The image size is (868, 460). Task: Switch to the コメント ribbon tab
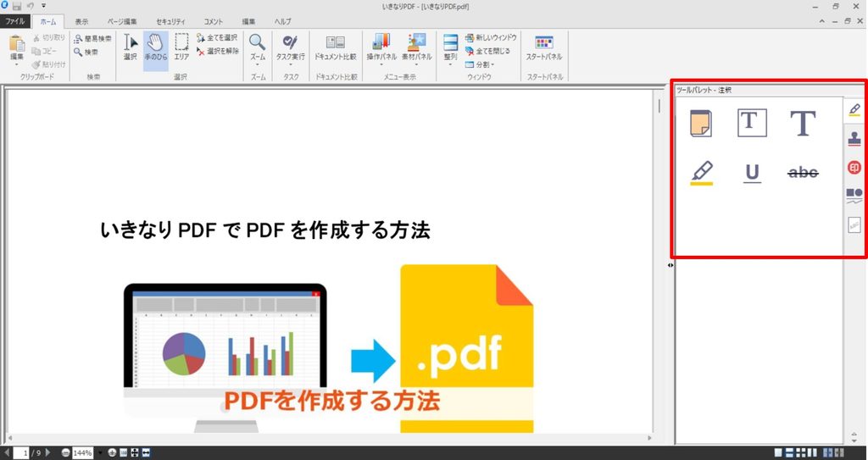pyautogui.click(x=213, y=21)
